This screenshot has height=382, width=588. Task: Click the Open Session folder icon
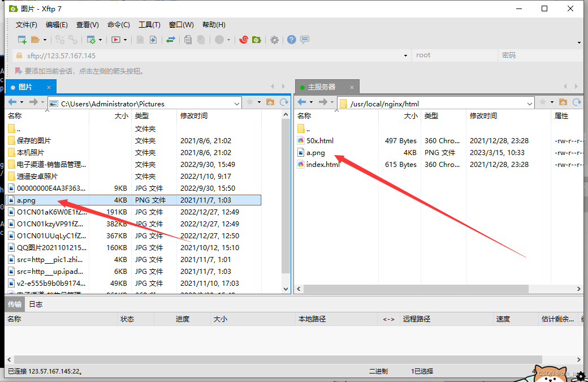coord(35,40)
